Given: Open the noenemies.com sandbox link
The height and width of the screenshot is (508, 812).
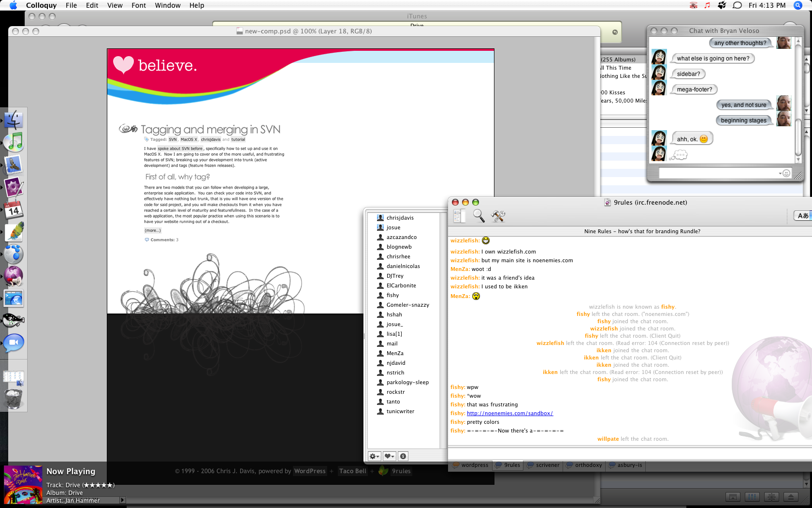Looking at the screenshot, I should (510, 413).
